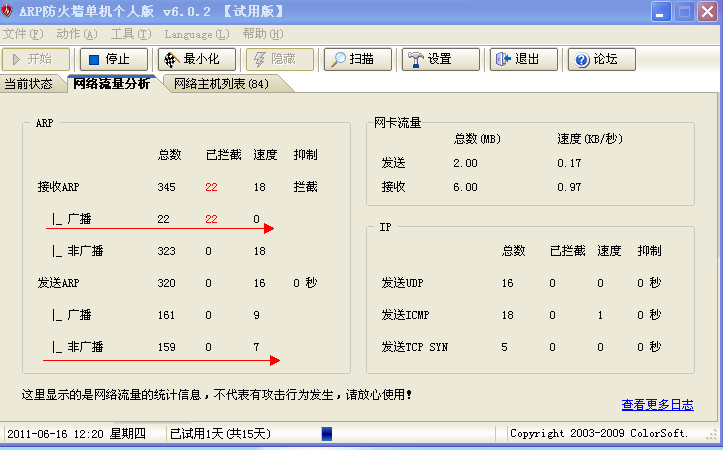The width and height of the screenshot is (723, 450).
Task: Click the red shield app icon in title bar
Action: coord(7,11)
